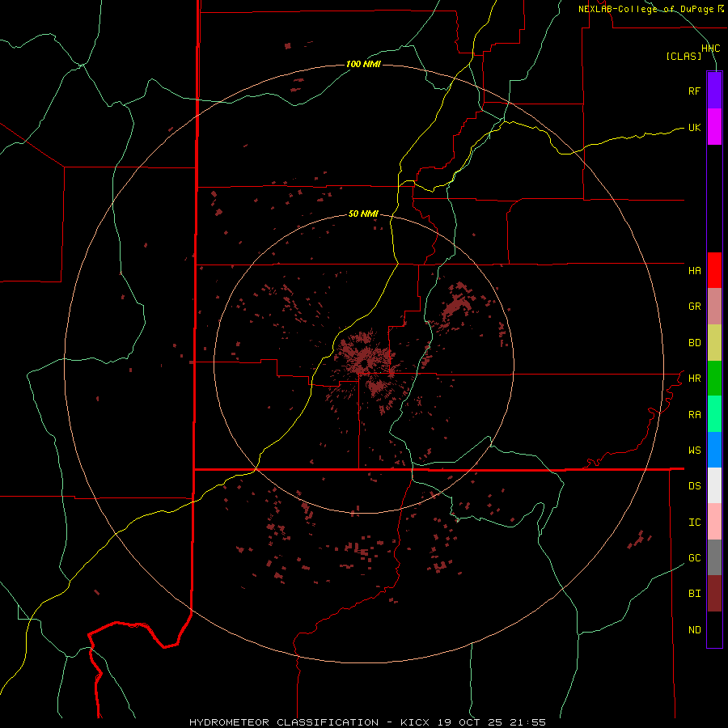Viewport: 728px width, 728px height.
Task: Click the WS blue legend color block
Action: tap(714, 450)
